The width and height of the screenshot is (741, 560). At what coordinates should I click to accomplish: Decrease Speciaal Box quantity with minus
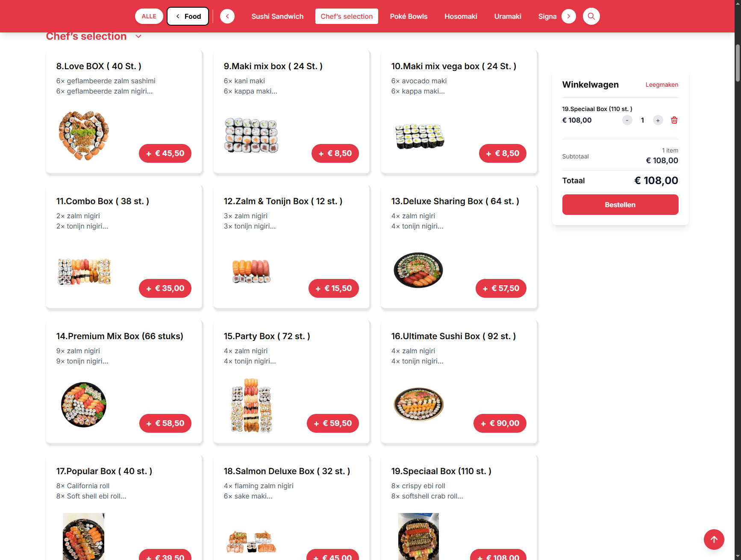click(627, 120)
